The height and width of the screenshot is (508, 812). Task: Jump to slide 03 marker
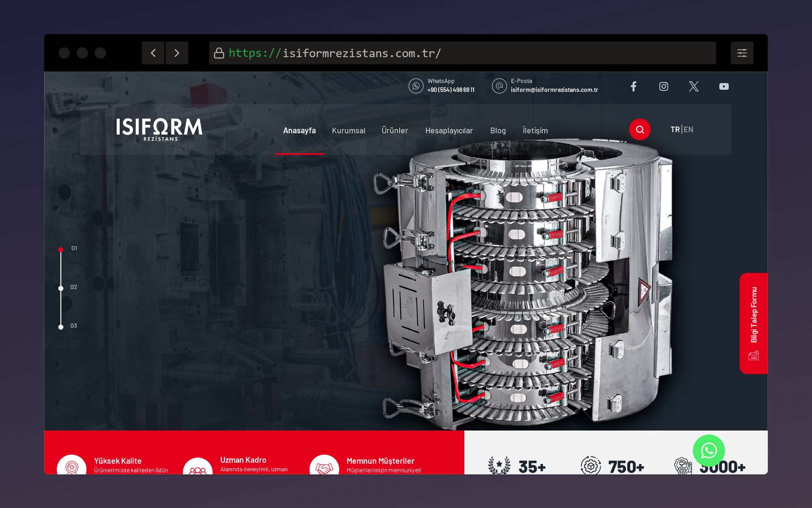pos(61,327)
